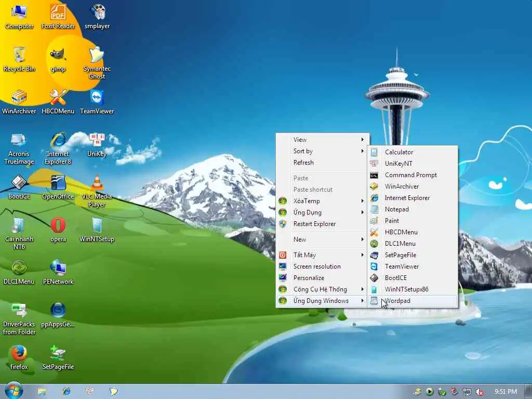Launch WinNTSetupx86 from the submenu
Screen dimensions: 532x399
(x=413, y=289)
